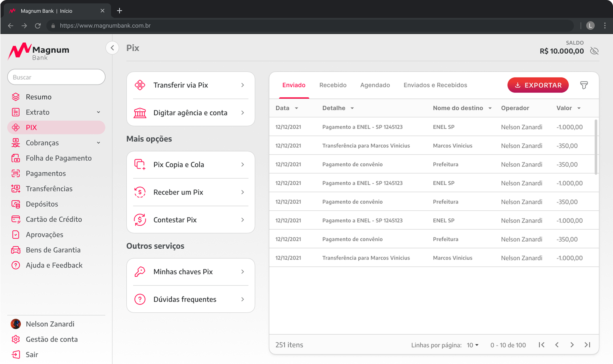Switch to Enviados e Recebidos tab
This screenshot has height=364, width=613.
tap(435, 85)
